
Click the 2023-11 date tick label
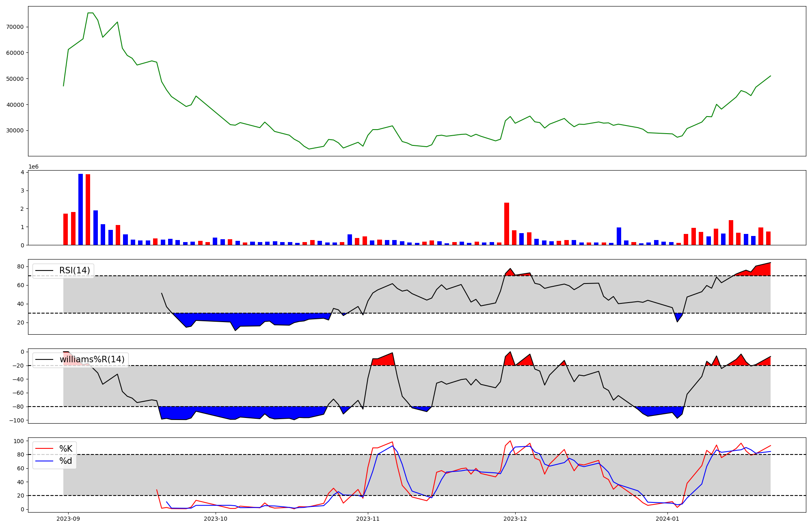tap(368, 519)
